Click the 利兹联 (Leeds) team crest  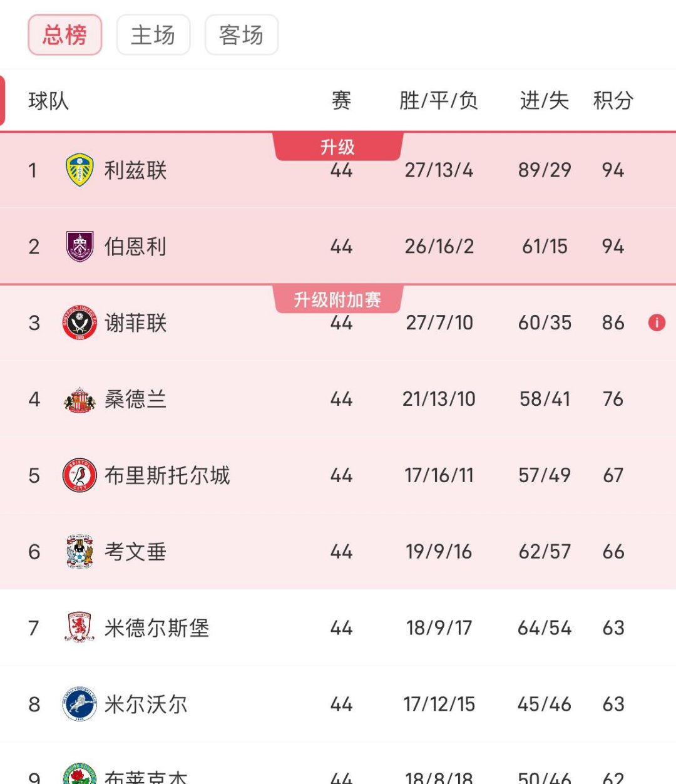(79, 170)
